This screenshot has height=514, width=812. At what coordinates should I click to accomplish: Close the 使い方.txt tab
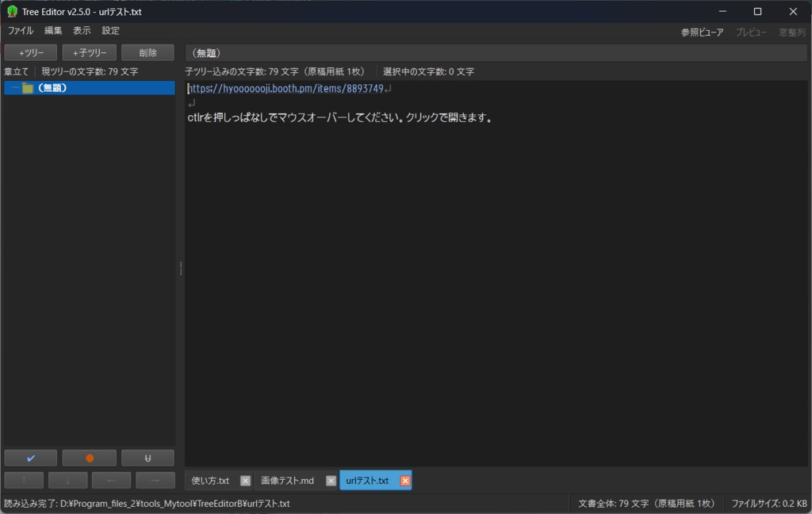[246, 481]
